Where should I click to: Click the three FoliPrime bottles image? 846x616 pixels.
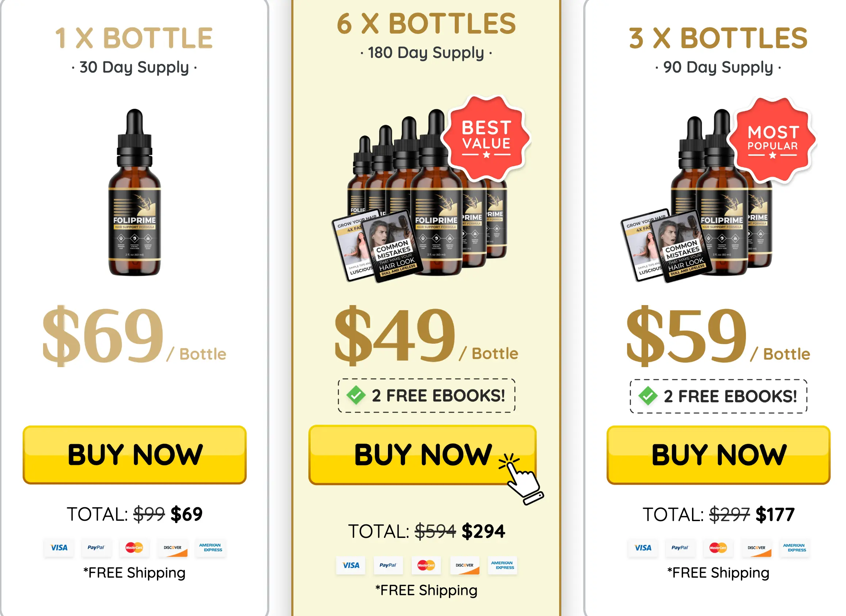click(x=697, y=194)
